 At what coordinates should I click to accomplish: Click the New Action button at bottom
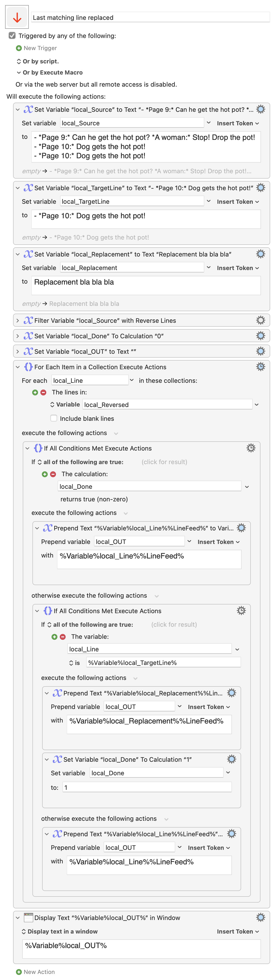tap(35, 972)
